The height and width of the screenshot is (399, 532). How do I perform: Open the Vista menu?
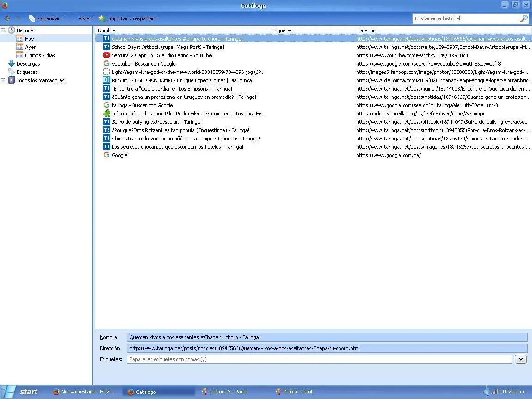tap(81, 18)
